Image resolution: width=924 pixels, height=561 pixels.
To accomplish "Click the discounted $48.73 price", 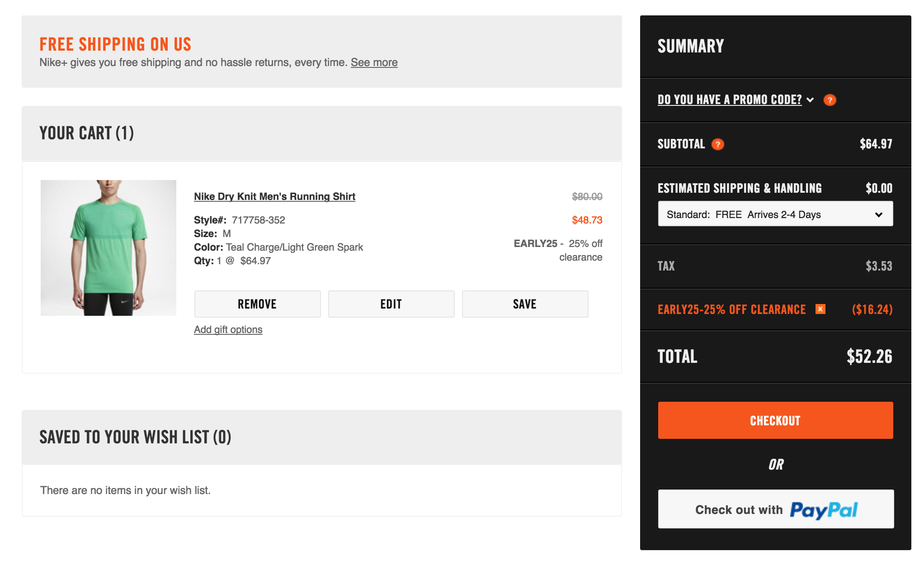I will [x=587, y=220].
